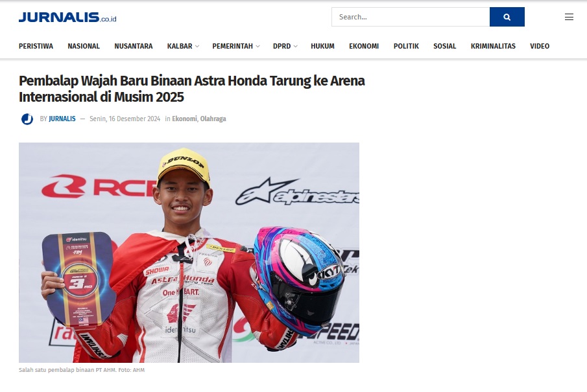This screenshot has width=587, height=392.
Task: Go to the Nusantara section
Action: 133,46
